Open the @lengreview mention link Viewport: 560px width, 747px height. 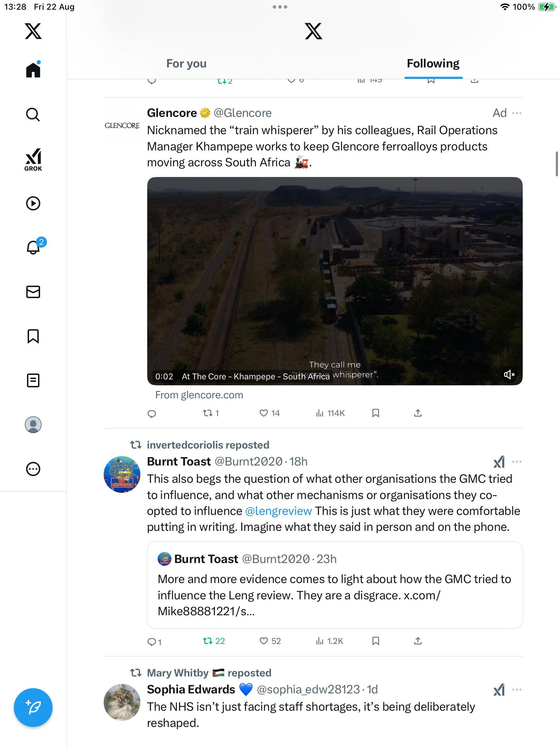278,511
